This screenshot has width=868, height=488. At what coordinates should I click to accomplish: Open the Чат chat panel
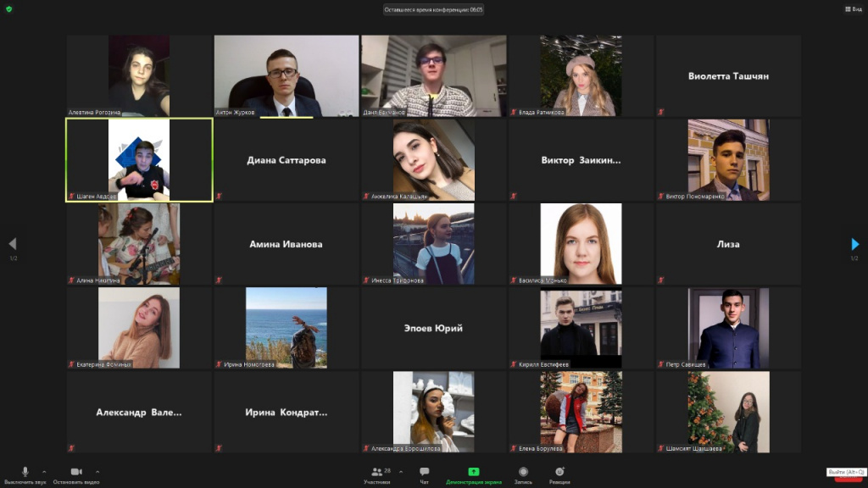click(x=424, y=474)
